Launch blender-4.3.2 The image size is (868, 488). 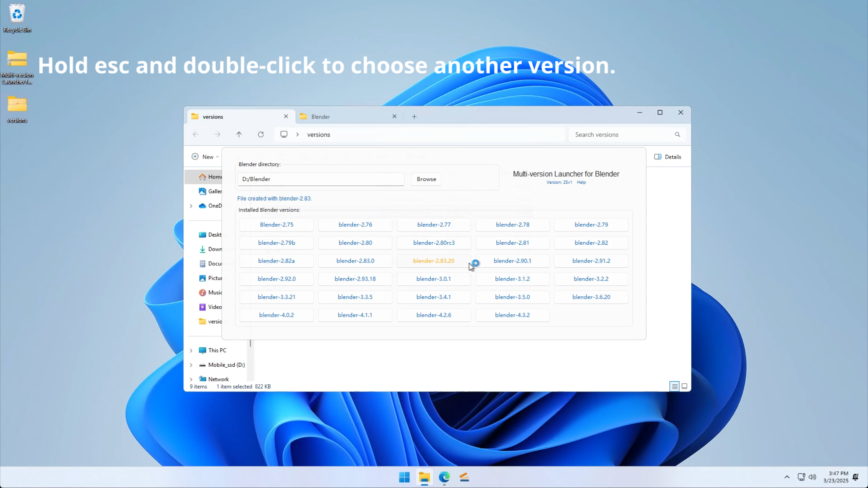click(x=512, y=315)
